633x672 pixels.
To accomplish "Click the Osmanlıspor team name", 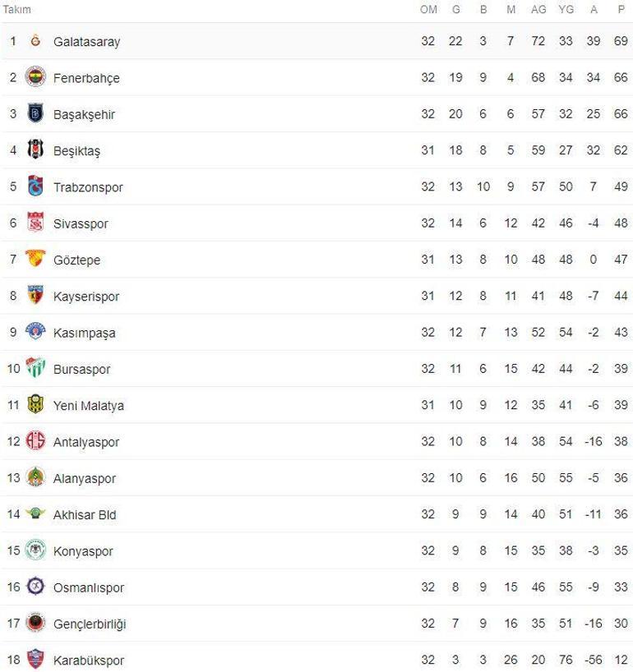I will click(88, 587).
